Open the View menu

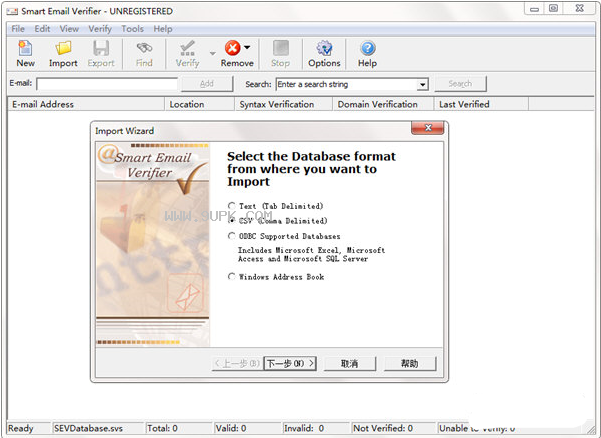pyautogui.click(x=69, y=29)
